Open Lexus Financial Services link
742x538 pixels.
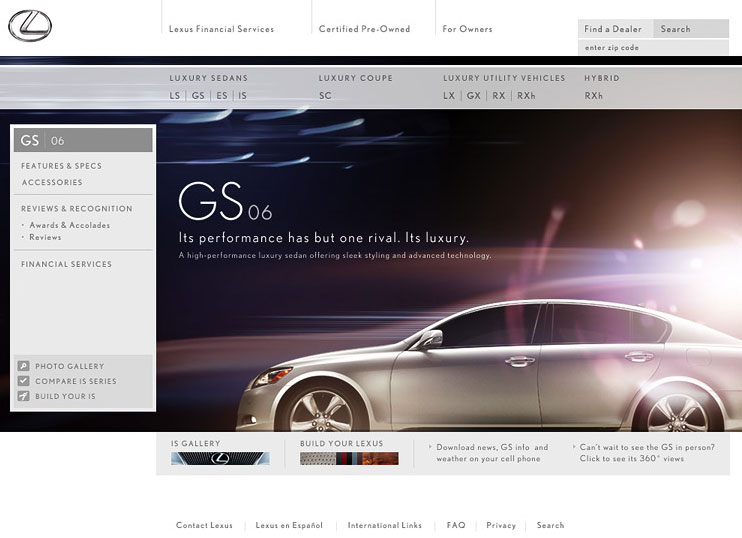coord(221,29)
